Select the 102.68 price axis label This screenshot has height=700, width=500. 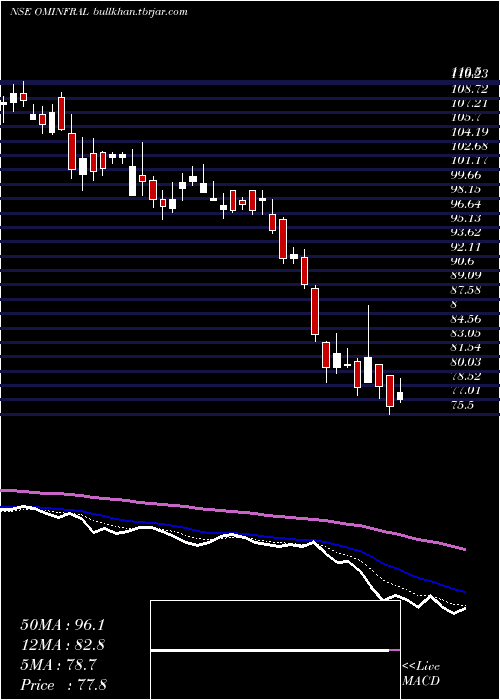470,146
